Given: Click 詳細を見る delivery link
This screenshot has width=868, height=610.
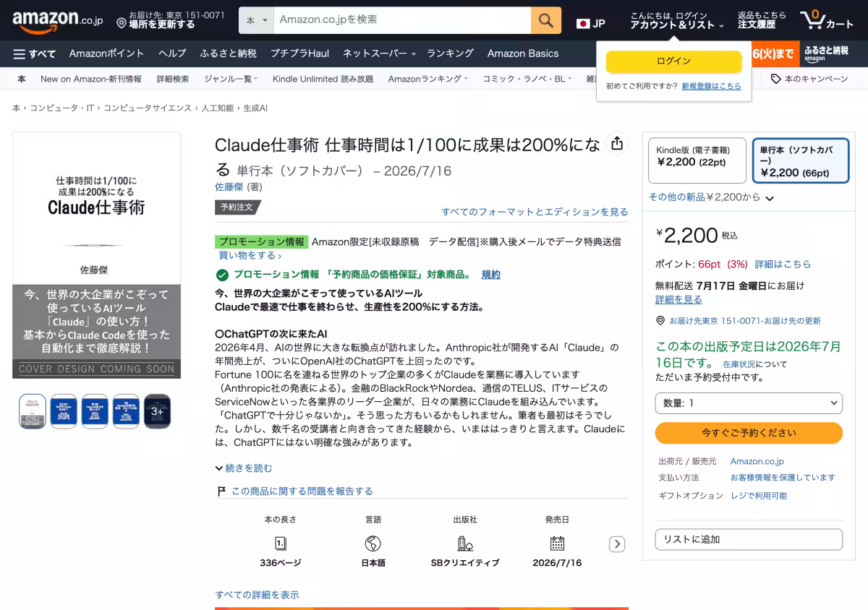Looking at the screenshot, I should pos(678,299).
